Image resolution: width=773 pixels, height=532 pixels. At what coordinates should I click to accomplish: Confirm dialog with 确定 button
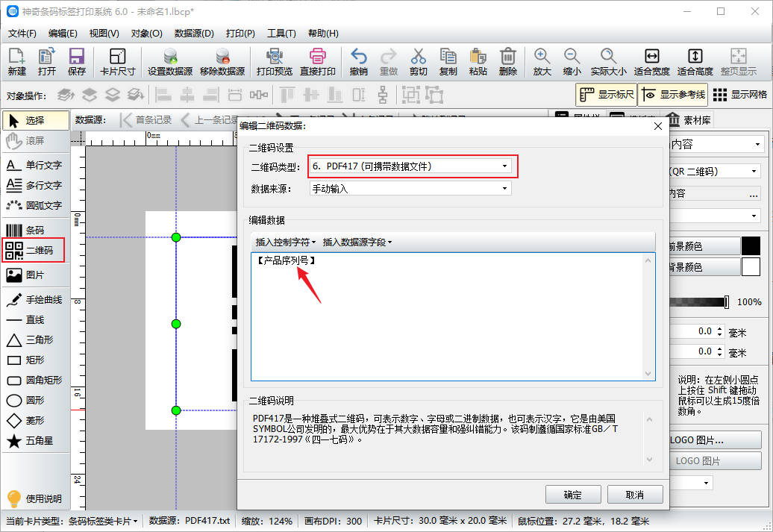click(x=573, y=495)
